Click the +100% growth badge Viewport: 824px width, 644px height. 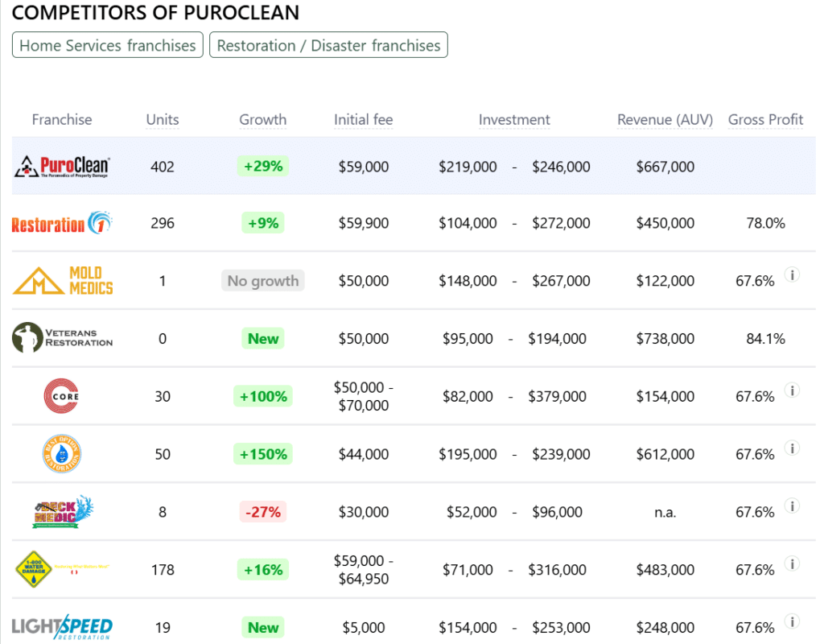[263, 396]
